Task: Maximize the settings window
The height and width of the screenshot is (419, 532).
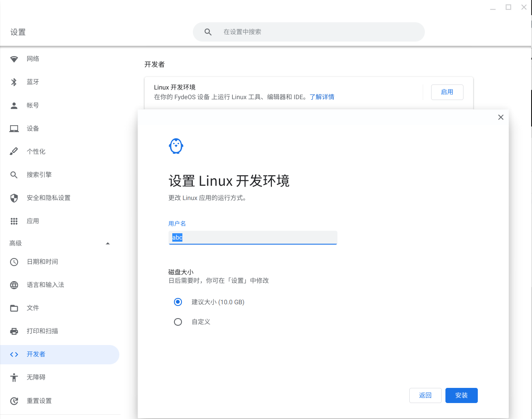Action: click(x=508, y=7)
